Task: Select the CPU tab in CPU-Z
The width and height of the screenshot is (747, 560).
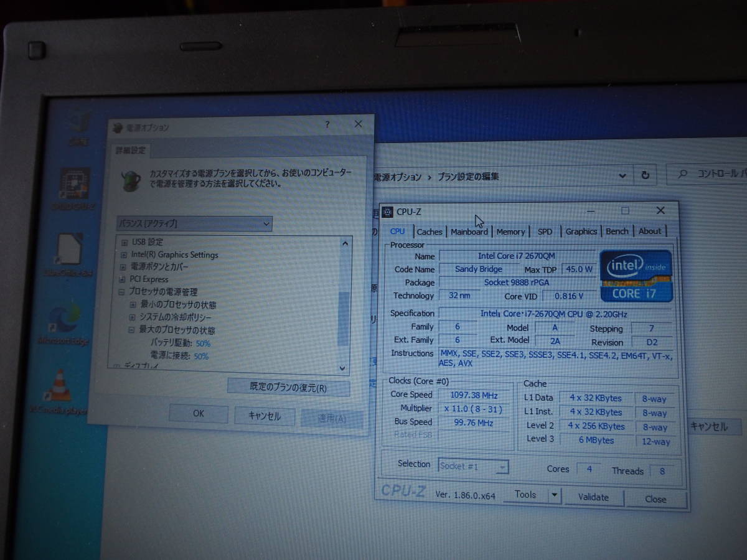Action: click(x=397, y=231)
